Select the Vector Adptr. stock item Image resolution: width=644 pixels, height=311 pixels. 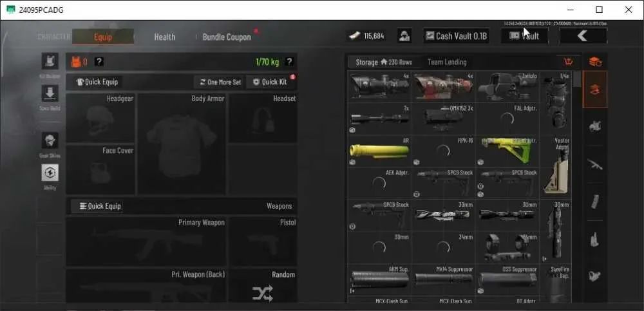[556, 167]
